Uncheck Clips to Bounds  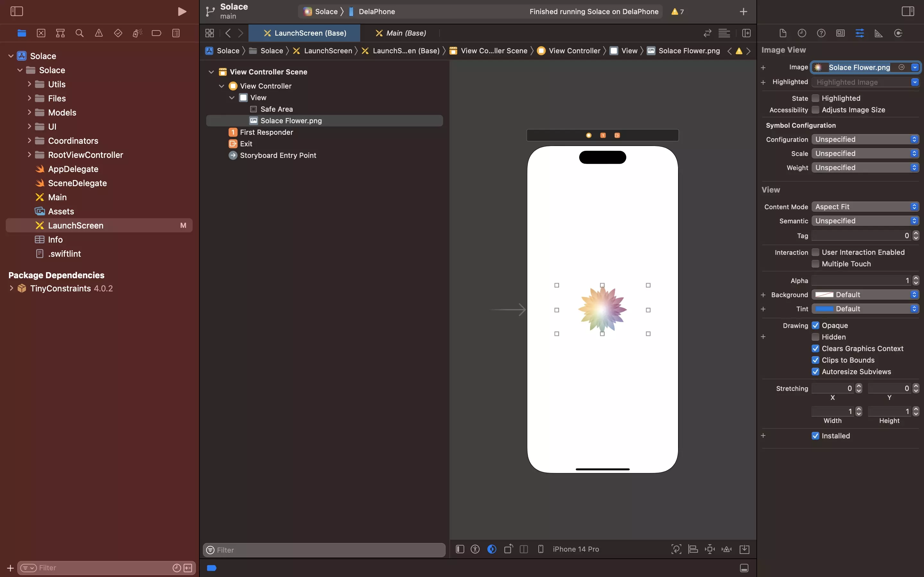point(815,360)
